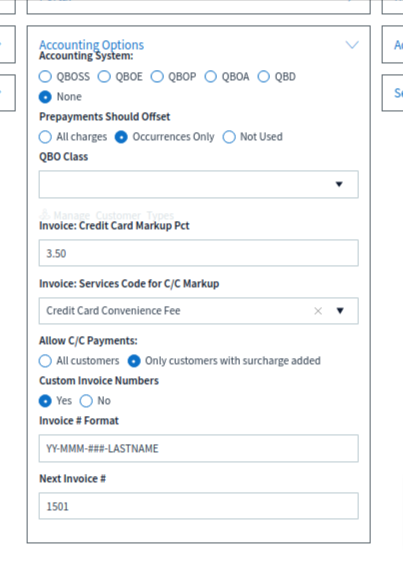Disable Custom Invoice Numbers with No

coord(86,401)
